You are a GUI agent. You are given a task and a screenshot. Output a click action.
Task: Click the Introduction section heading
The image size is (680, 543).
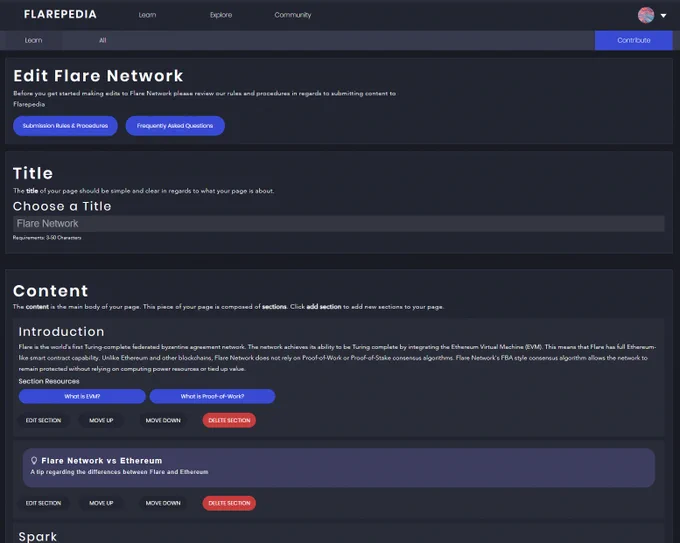(61, 332)
